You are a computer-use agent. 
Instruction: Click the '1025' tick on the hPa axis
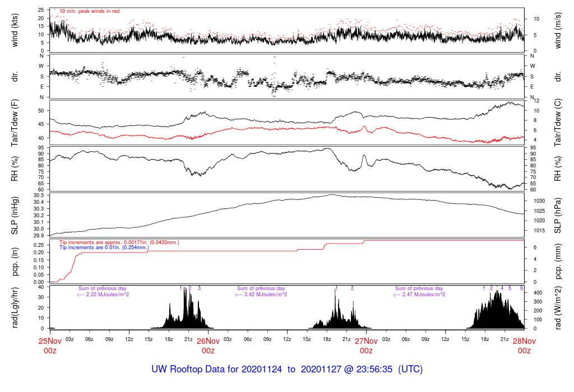[x=539, y=211]
